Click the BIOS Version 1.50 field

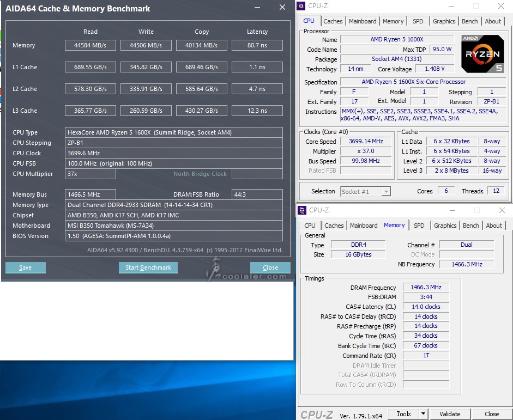pos(174,236)
